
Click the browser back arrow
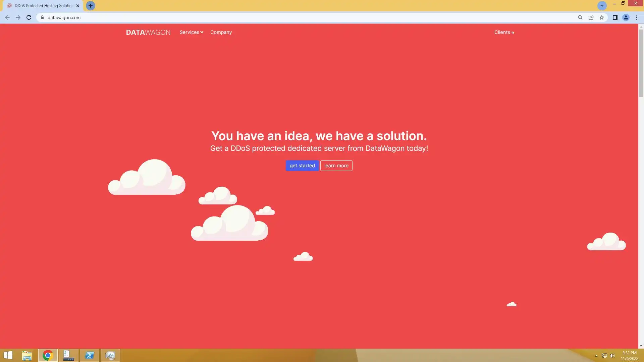coord(7,17)
